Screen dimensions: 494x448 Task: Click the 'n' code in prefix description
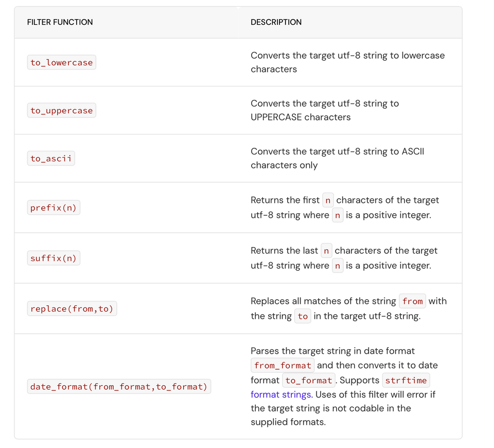pos(328,200)
